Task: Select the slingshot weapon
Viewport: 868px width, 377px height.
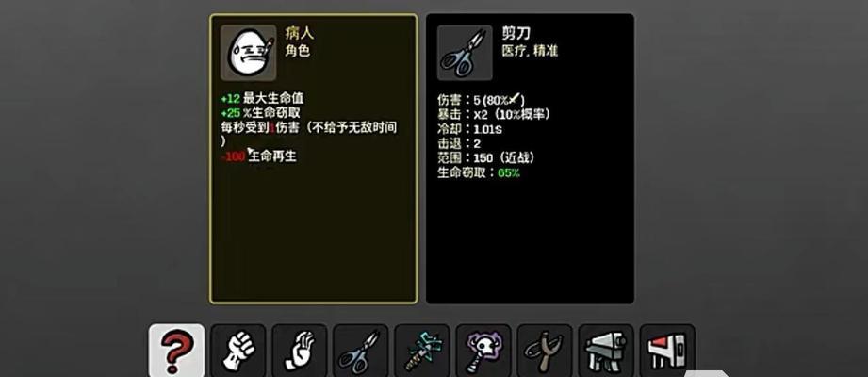Action: (545, 351)
